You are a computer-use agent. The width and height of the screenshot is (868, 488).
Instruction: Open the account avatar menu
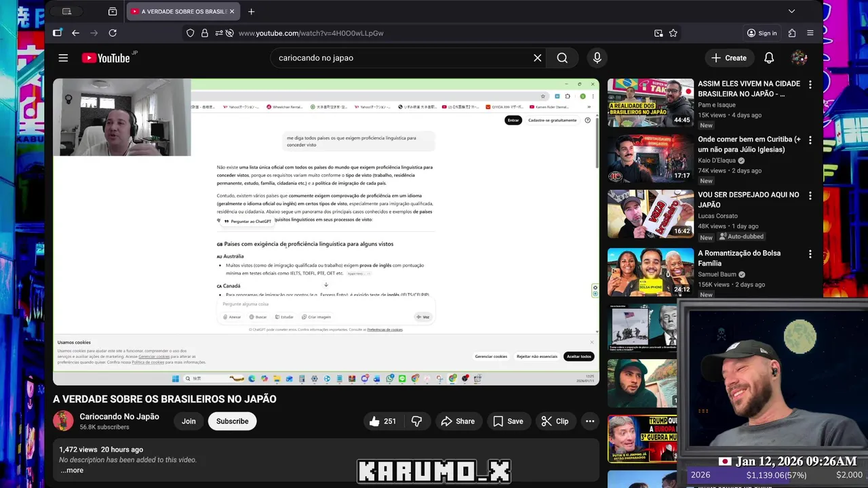click(x=800, y=58)
